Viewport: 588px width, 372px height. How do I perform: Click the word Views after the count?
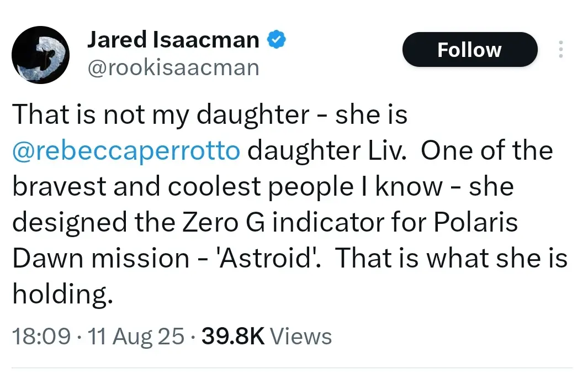tap(302, 336)
